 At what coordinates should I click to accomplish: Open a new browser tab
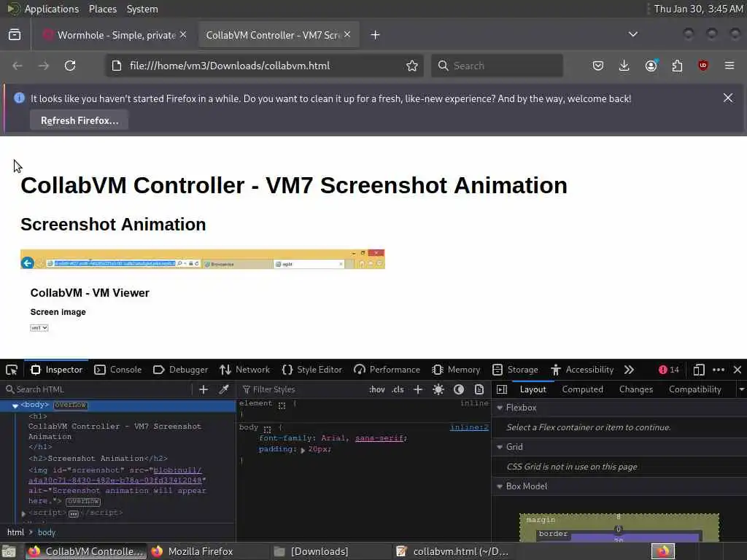point(375,35)
